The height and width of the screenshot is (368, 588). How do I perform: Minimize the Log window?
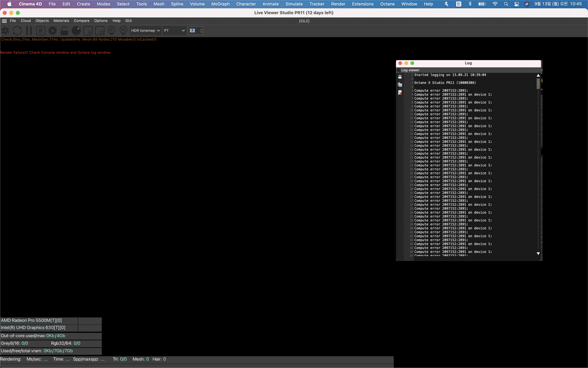[x=406, y=63]
